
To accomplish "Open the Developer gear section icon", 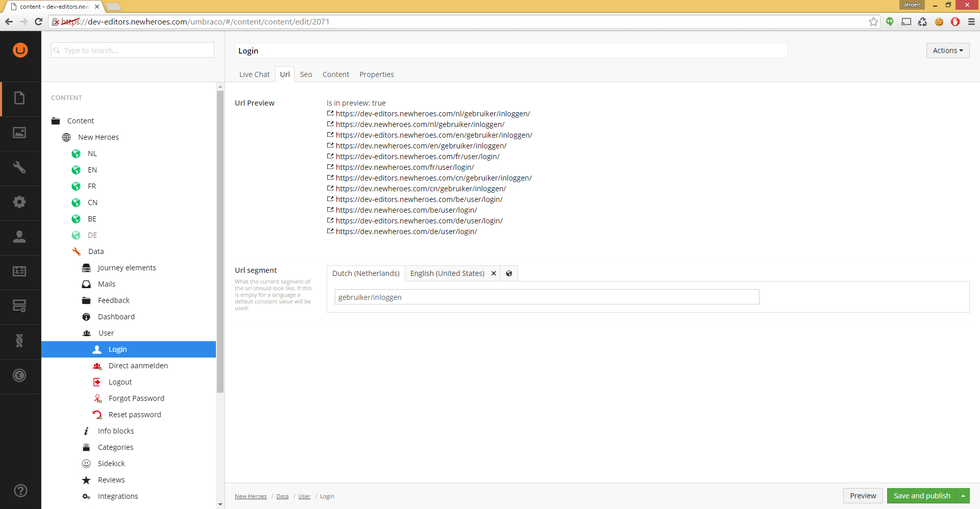I will 19,202.
